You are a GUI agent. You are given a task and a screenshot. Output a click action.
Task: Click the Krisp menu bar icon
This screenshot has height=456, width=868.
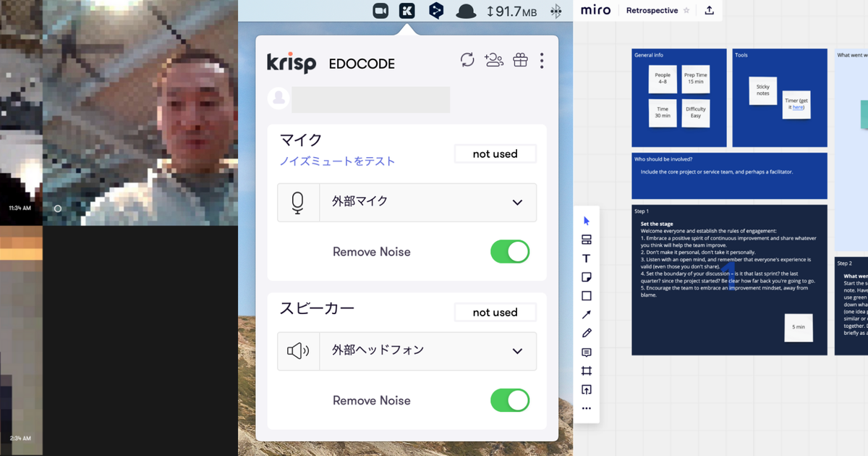[408, 11]
